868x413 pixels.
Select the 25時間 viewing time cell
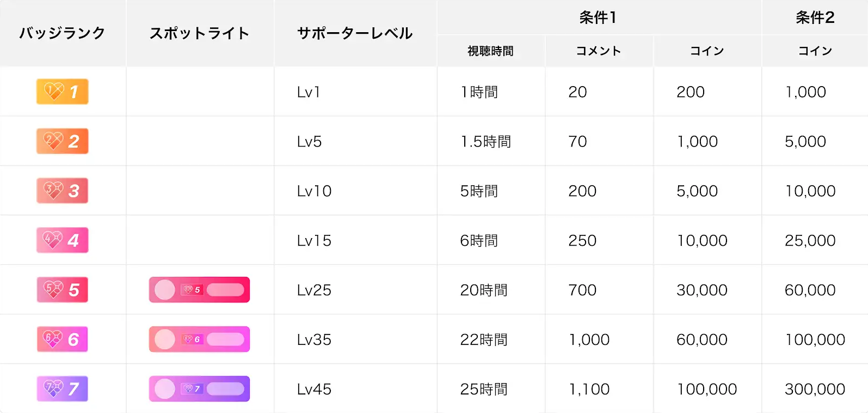click(484, 389)
